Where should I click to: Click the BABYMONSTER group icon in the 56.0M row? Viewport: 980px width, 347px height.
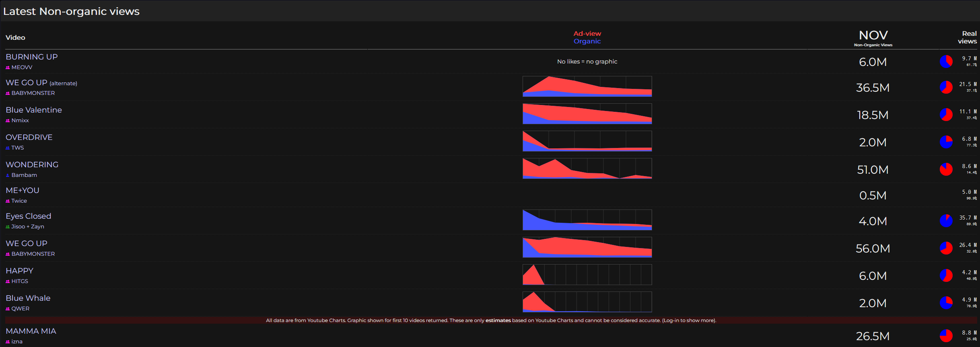tap(8, 254)
